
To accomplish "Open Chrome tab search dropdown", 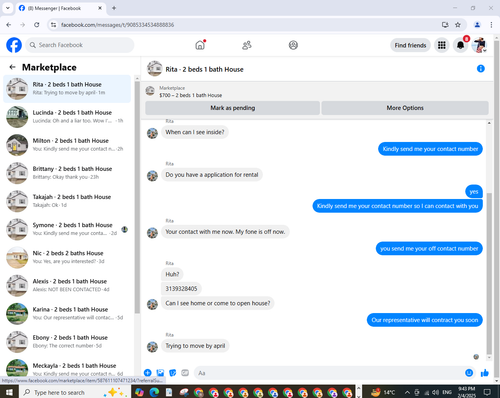I will pyautogui.click(x=8, y=8).
